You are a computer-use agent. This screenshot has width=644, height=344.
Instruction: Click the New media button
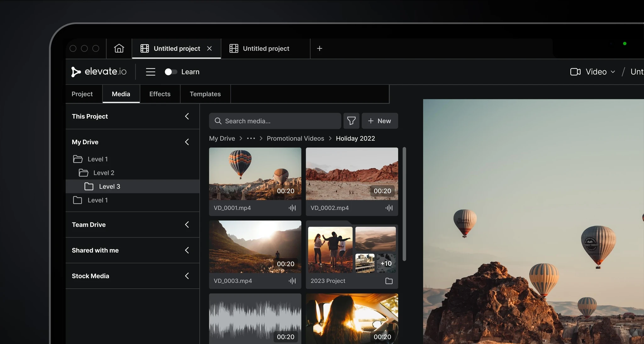[x=380, y=121]
